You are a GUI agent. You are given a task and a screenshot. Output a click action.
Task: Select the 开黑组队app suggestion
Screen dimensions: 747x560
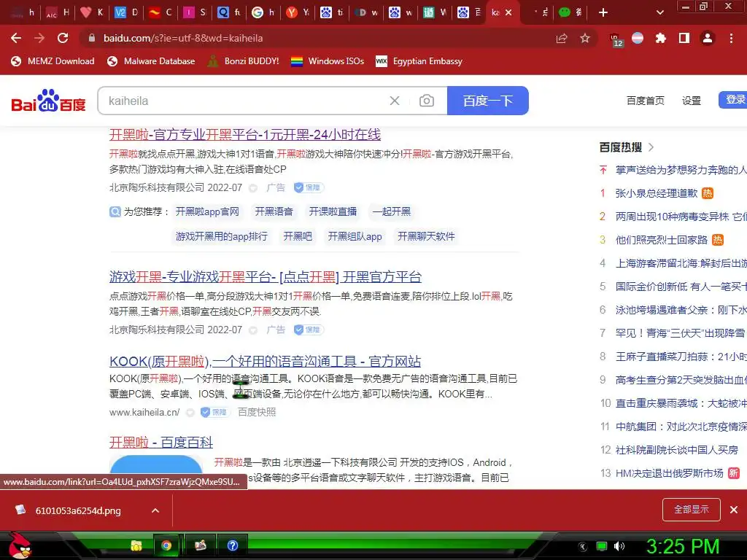(355, 236)
